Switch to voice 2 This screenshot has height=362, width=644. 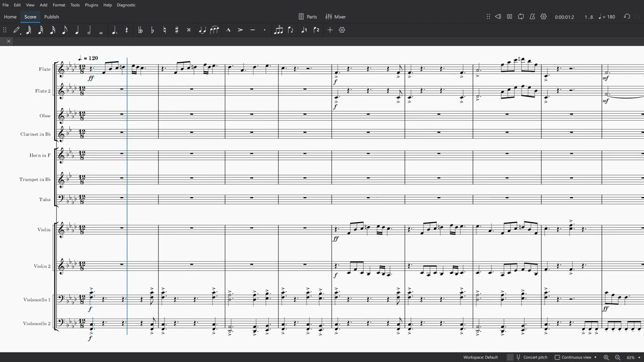[x=316, y=30]
